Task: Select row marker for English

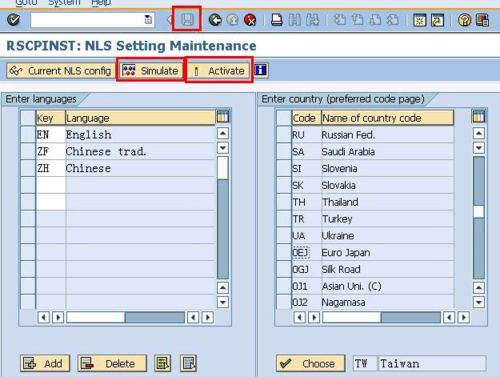Action: tap(28, 135)
